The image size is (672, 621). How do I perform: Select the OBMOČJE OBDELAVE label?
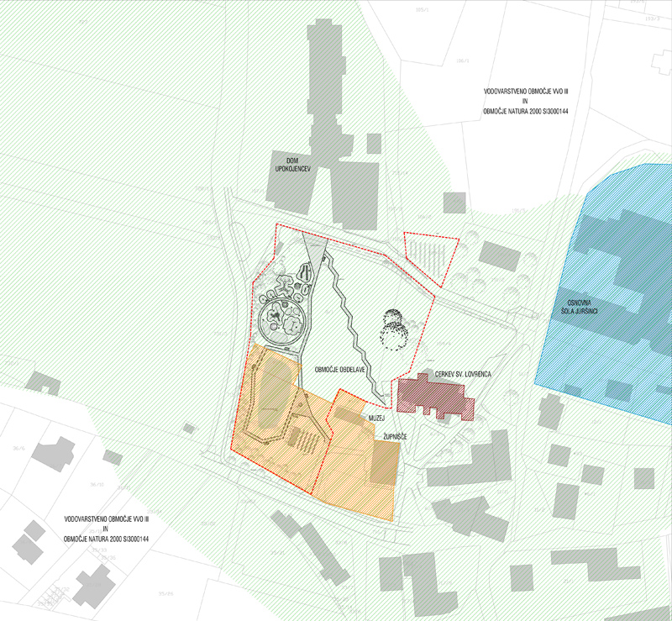tap(341, 370)
